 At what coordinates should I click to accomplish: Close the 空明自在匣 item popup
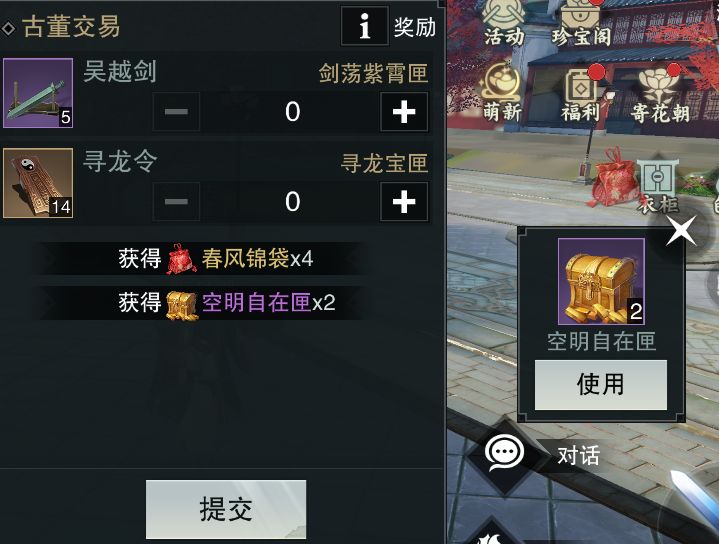[x=681, y=230]
